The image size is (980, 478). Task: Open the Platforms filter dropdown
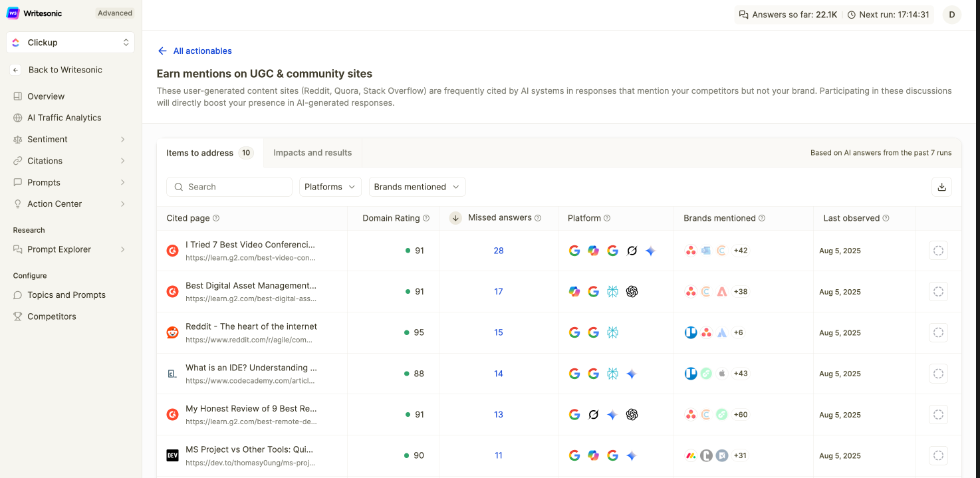(330, 187)
